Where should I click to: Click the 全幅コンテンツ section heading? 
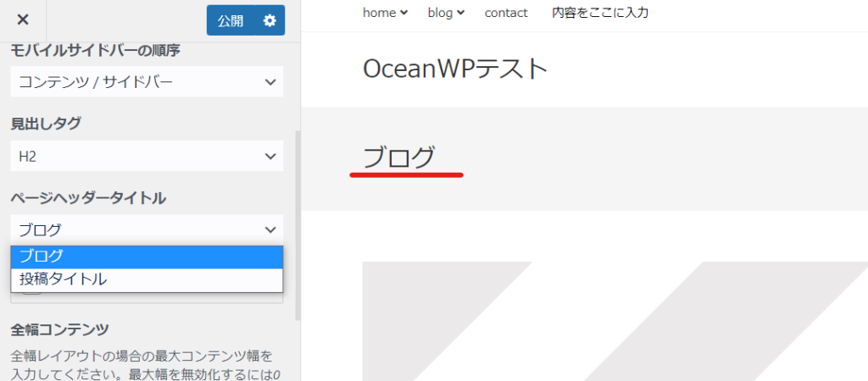[60, 330]
